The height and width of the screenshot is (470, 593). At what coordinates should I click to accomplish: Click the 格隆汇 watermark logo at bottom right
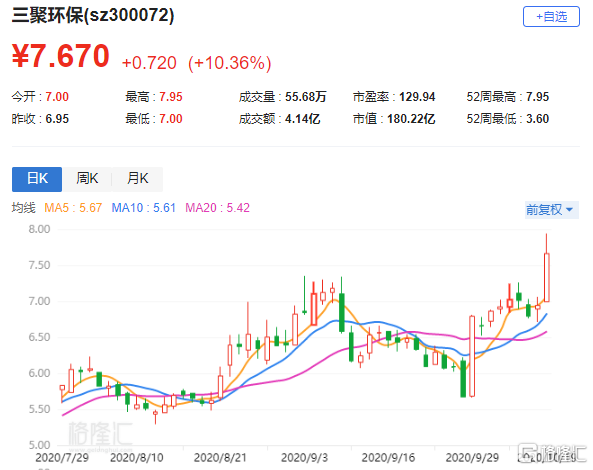(x=553, y=453)
